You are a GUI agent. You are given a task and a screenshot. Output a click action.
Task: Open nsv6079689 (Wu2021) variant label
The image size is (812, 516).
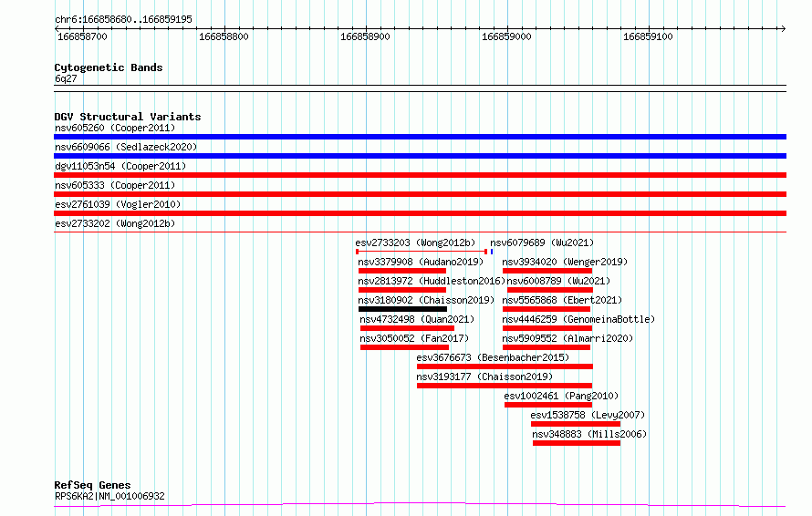tap(542, 243)
